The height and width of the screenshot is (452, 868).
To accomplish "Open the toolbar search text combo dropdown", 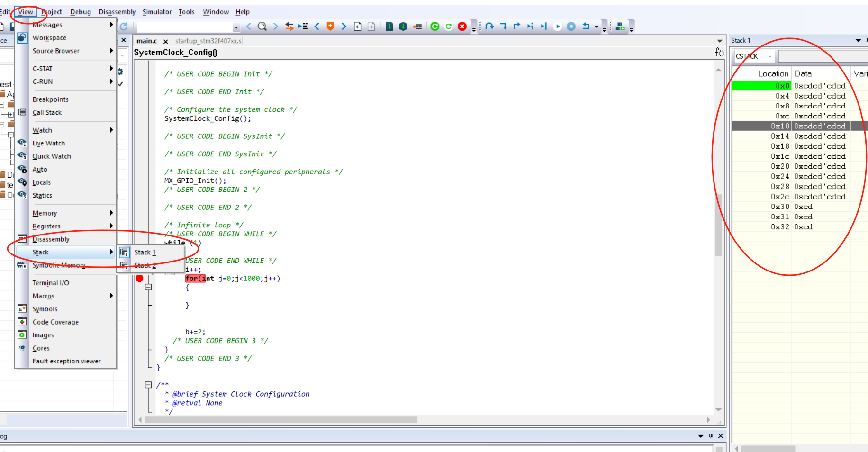I will point(236,27).
